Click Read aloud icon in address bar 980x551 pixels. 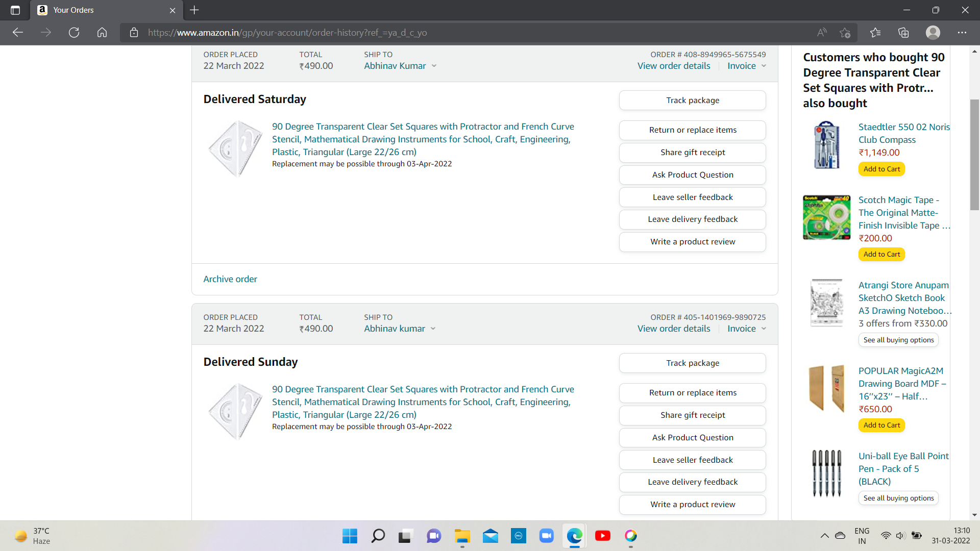coord(822,33)
